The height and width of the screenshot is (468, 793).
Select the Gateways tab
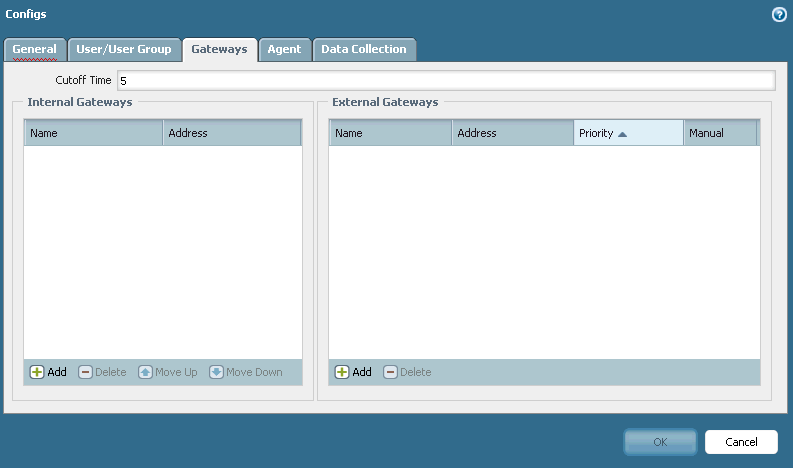[220, 49]
